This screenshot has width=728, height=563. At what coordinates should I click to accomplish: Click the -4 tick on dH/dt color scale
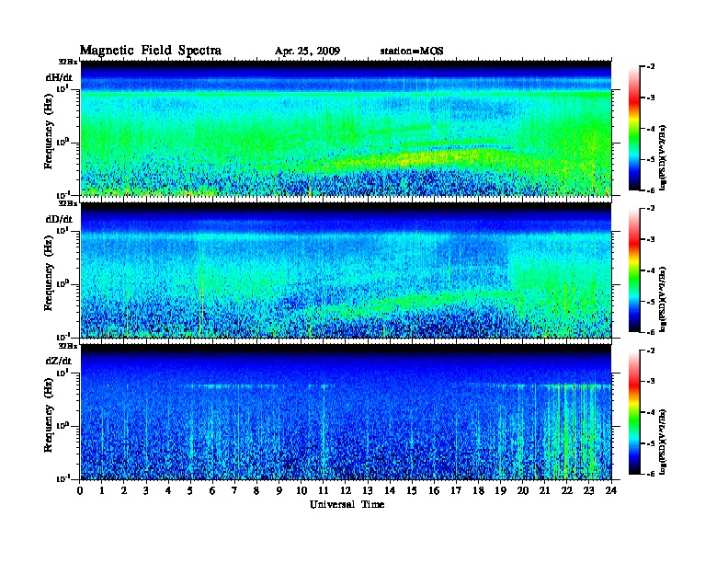pos(651,129)
